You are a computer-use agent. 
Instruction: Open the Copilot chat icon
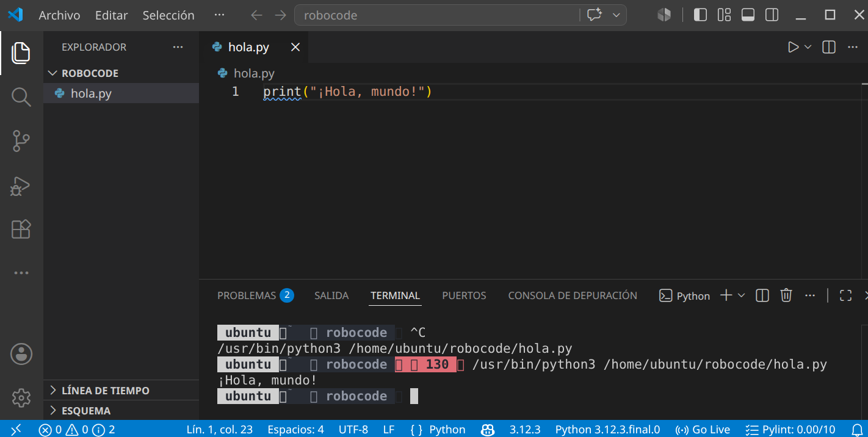(594, 15)
